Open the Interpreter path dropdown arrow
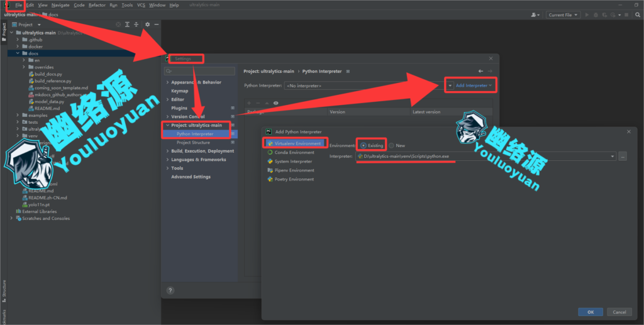 point(613,157)
